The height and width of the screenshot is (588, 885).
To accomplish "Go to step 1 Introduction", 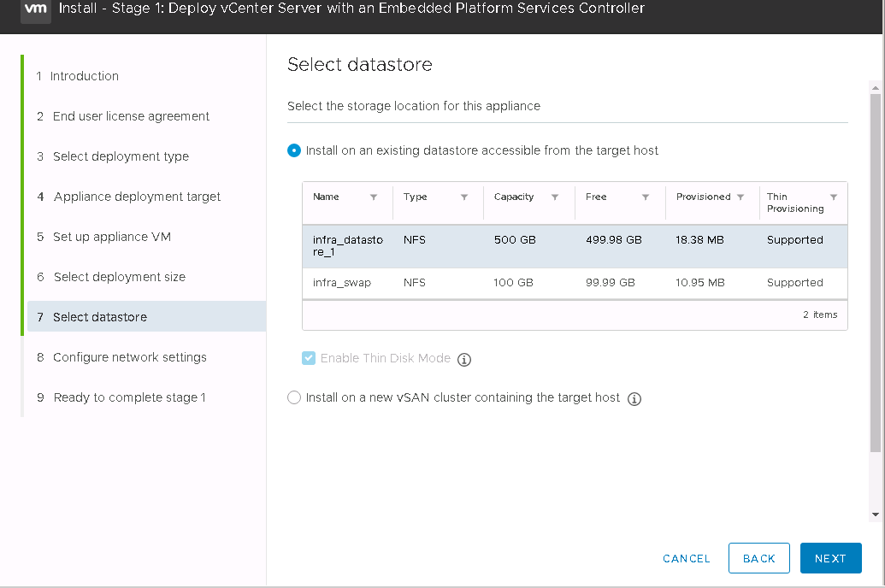I will pos(84,76).
